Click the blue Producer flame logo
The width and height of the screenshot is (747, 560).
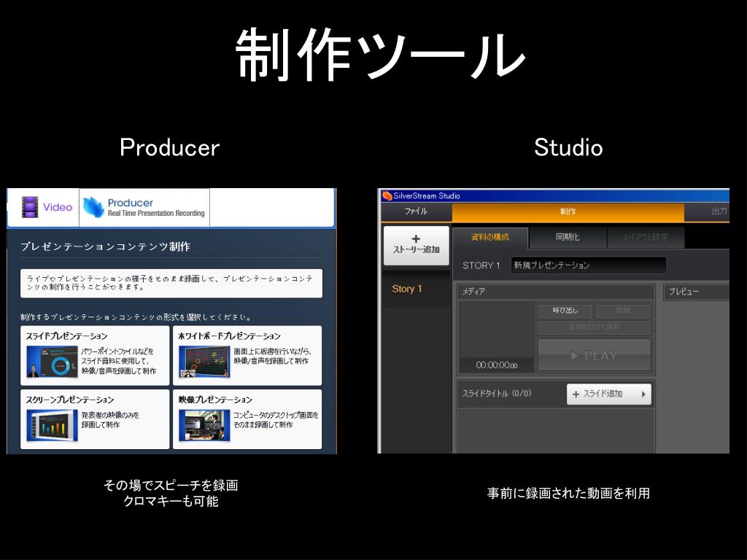[93, 207]
